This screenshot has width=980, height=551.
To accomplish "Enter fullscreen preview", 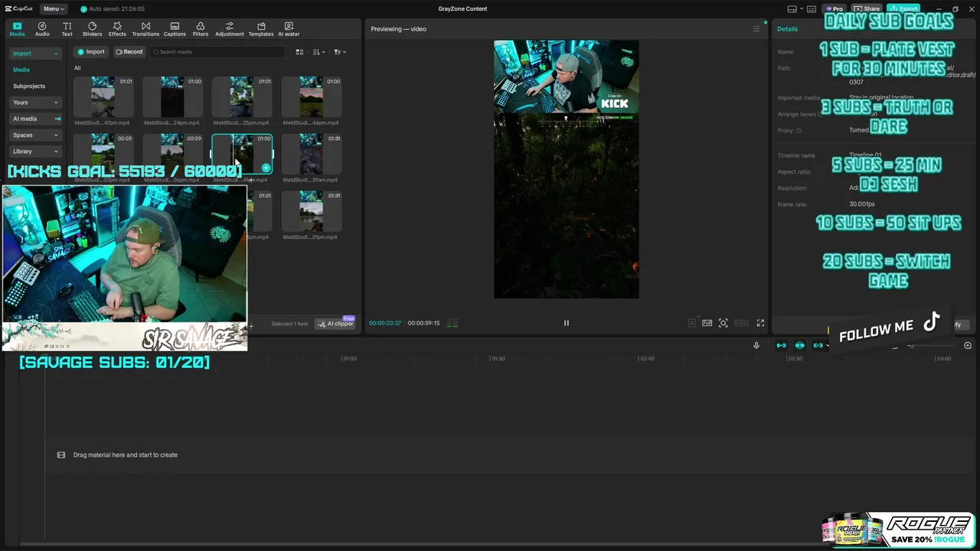I will point(760,323).
